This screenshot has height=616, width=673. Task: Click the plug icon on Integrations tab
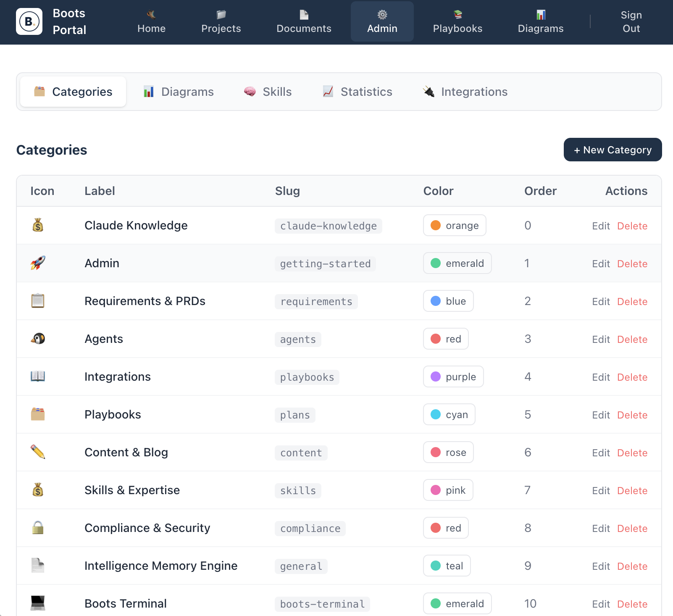(x=429, y=92)
